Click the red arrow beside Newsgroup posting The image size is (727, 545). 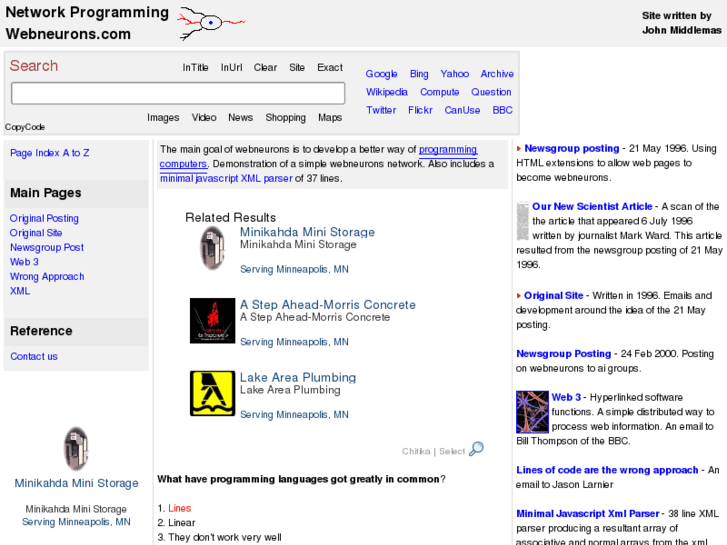tap(519, 148)
